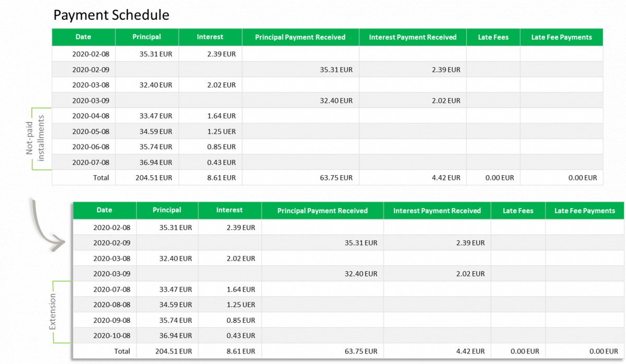Click the 2020-03-09 date in the upper table
626x364 pixels.
(x=91, y=100)
